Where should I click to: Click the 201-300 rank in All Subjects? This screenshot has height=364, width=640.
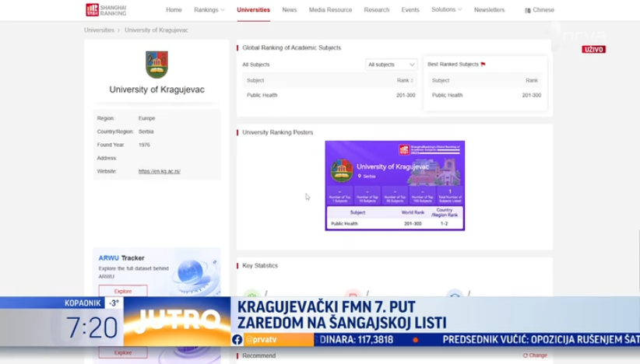(406, 95)
